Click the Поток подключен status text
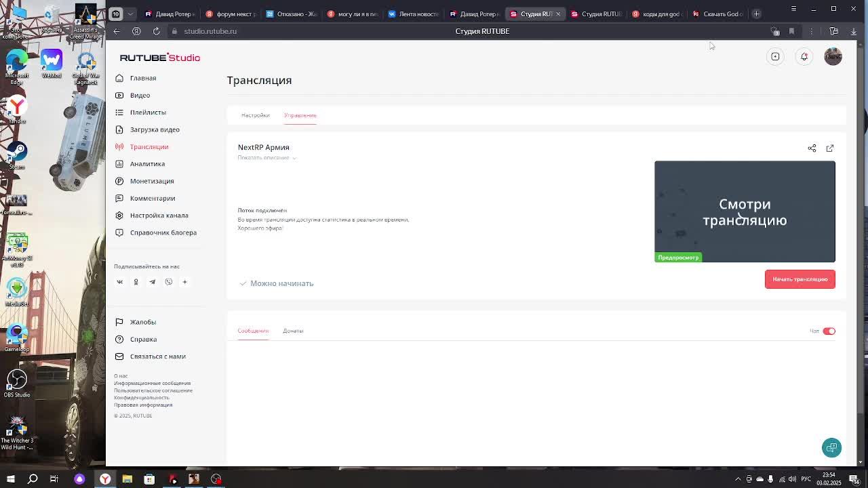Image resolution: width=868 pixels, height=488 pixels. tap(262, 210)
